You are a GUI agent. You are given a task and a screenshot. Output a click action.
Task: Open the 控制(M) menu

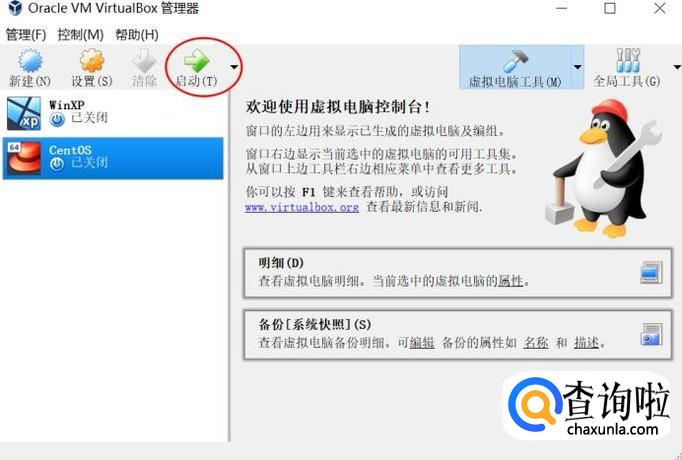[81, 35]
